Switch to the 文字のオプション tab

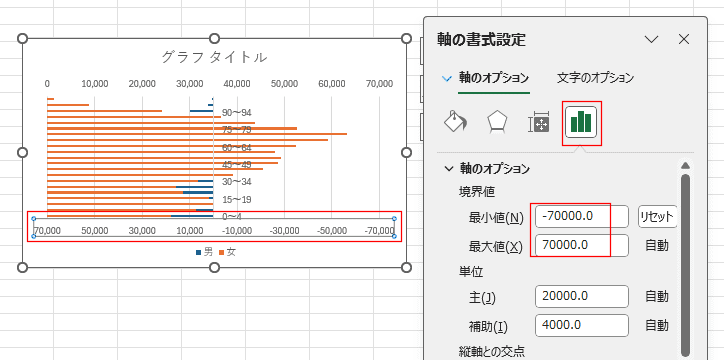pos(595,78)
